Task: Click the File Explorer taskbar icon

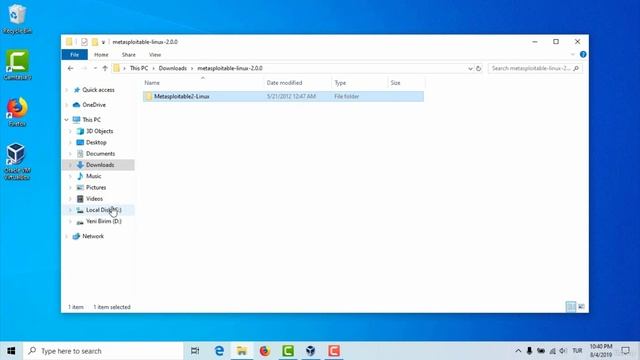Action: click(x=242, y=351)
